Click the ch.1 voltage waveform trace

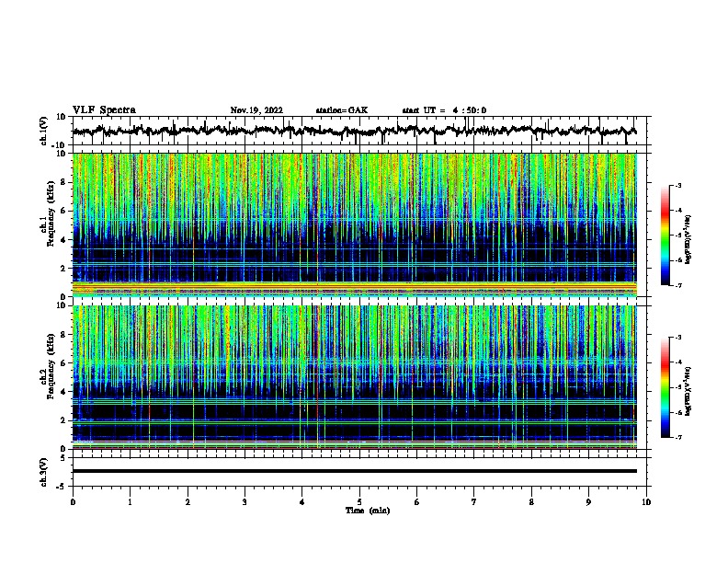coord(354,131)
